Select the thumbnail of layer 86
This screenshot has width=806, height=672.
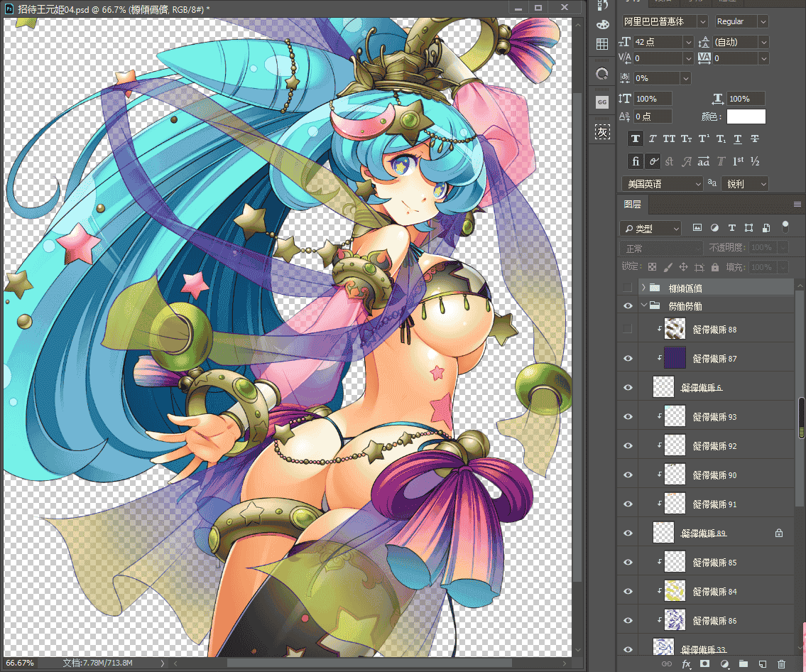675,621
